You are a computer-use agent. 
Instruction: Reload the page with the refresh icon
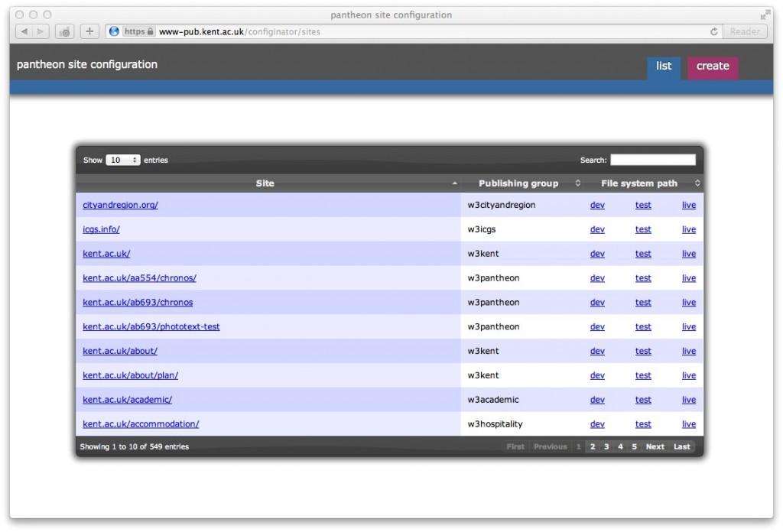[x=714, y=31]
